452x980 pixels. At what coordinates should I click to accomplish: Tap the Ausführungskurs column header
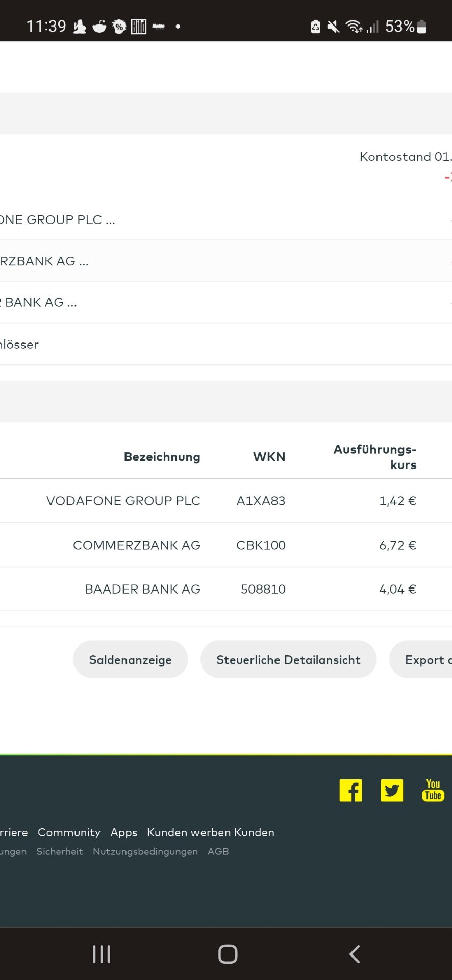coord(375,457)
